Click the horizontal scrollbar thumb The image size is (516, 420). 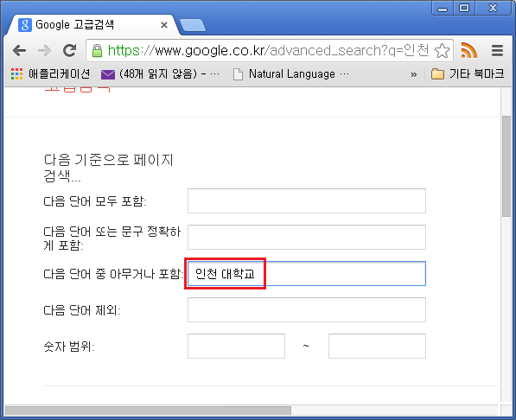148,410
